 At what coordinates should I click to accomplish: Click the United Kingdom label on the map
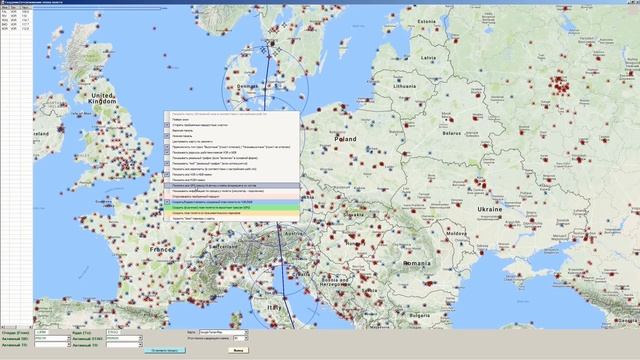[x=102, y=98]
